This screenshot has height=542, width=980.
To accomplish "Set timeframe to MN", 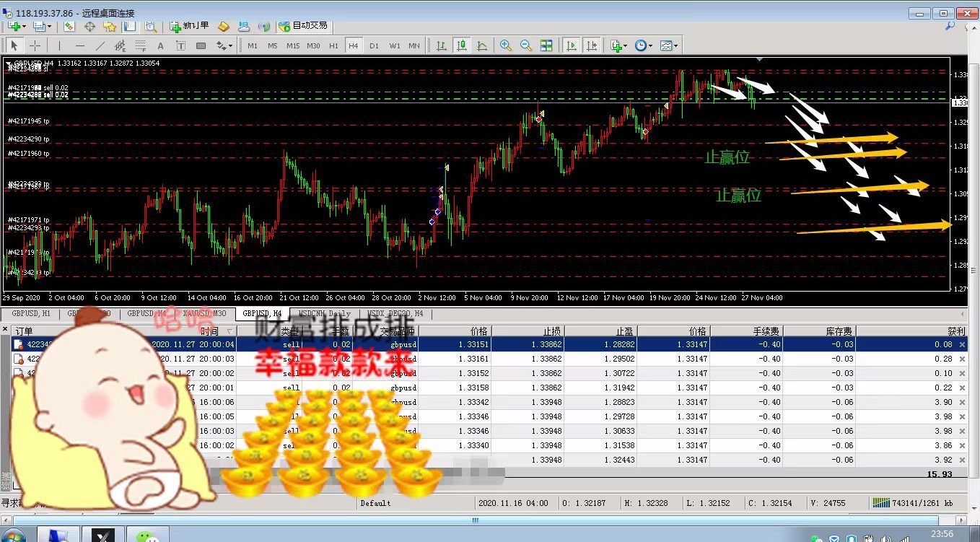I will (414, 45).
